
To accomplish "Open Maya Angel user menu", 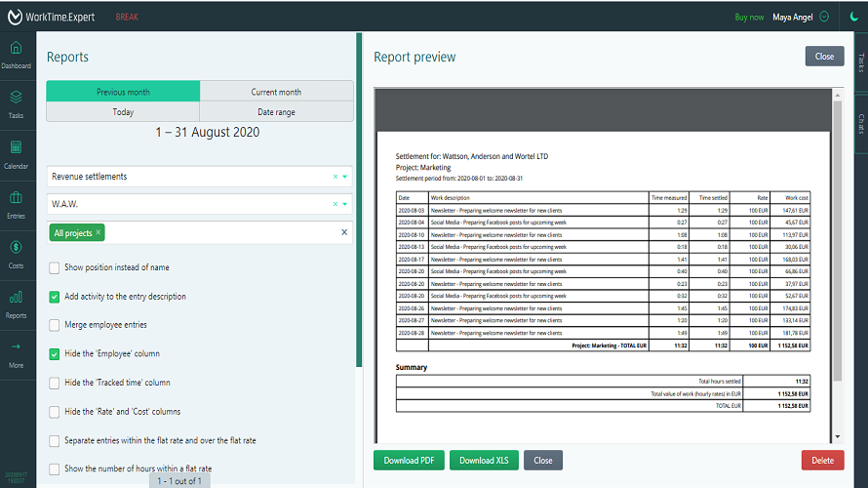I will pos(800,17).
